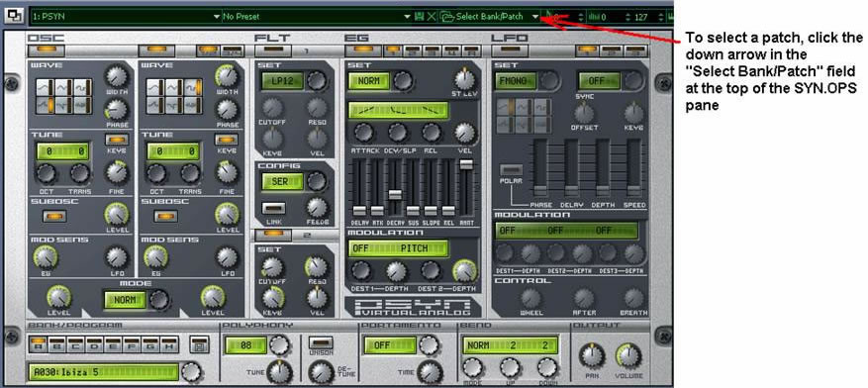Viewport: 868px width, 388px height.
Task: Click the LFO CONTROL BREATH knob
Action: pyautogui.click(x=633, y=299)
